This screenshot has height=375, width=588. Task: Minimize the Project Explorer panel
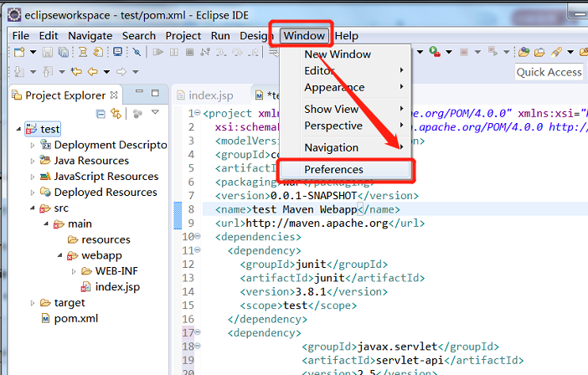(140, 91)
